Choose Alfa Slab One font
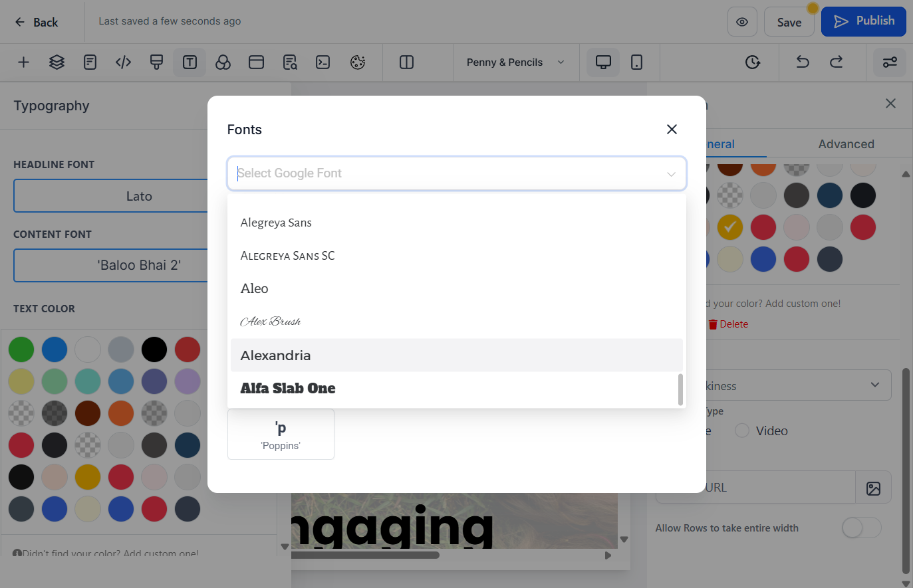 [x=457, y=389]
